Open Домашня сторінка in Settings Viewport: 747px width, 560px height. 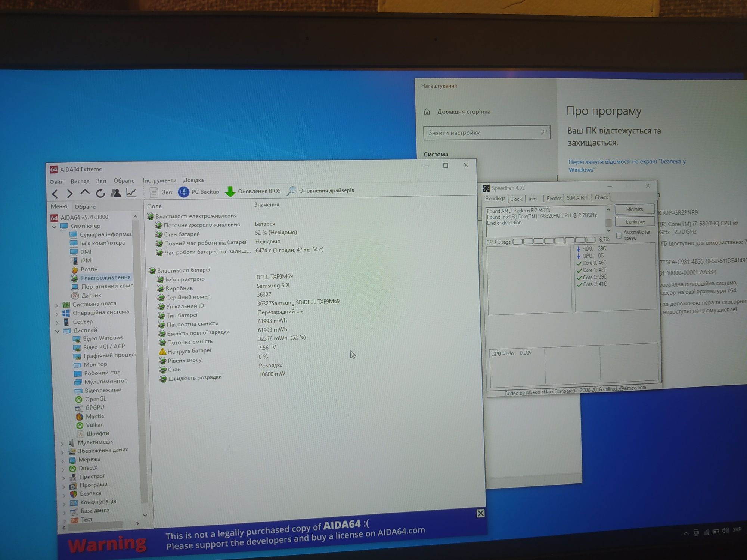pyautogui.click(x=457, y=112)
